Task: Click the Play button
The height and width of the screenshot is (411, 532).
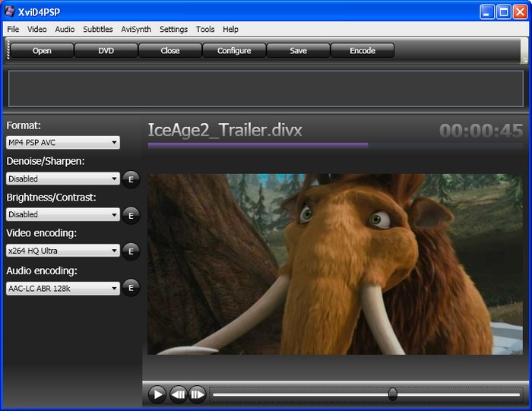Action: click(x=157, y=394)
